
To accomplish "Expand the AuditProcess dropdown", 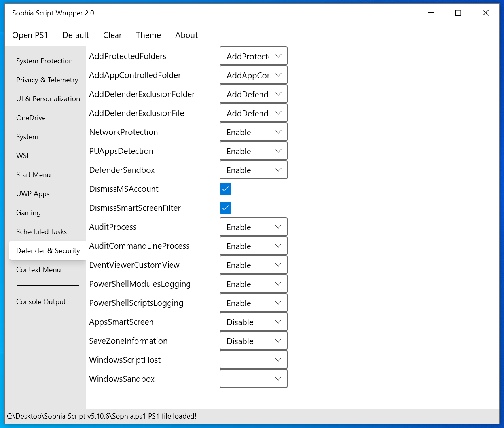I will 254,227.
